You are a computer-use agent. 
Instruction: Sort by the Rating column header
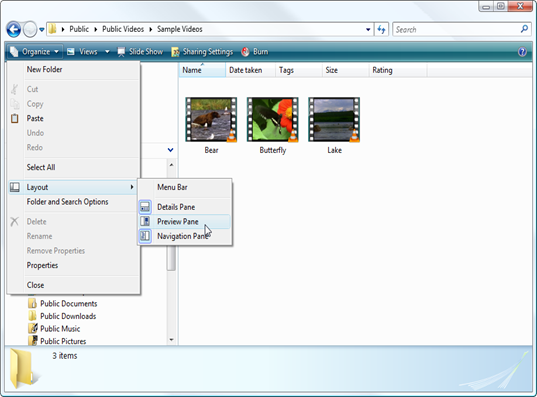[x=398, y=70]
